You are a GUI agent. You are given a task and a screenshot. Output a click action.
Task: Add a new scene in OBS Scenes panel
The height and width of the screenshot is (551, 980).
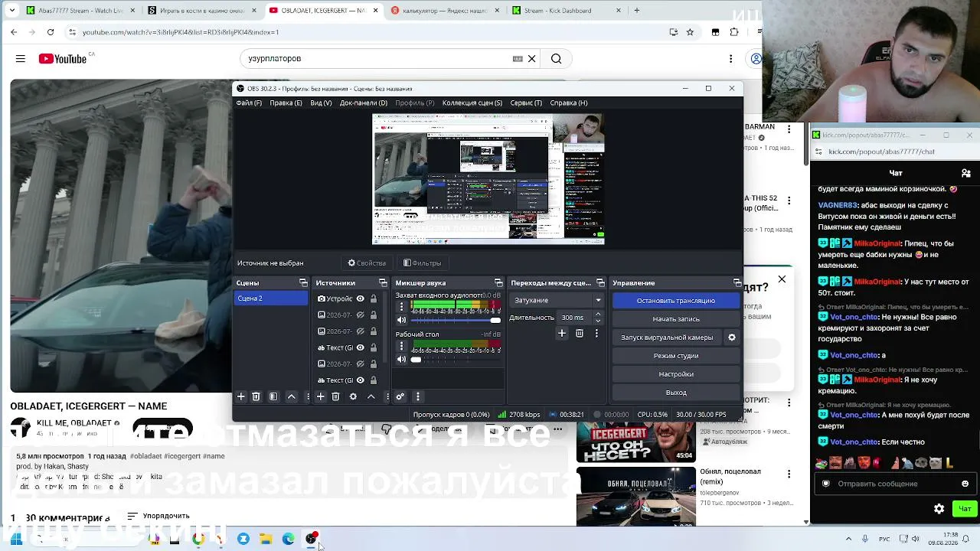tap(241, 396)
